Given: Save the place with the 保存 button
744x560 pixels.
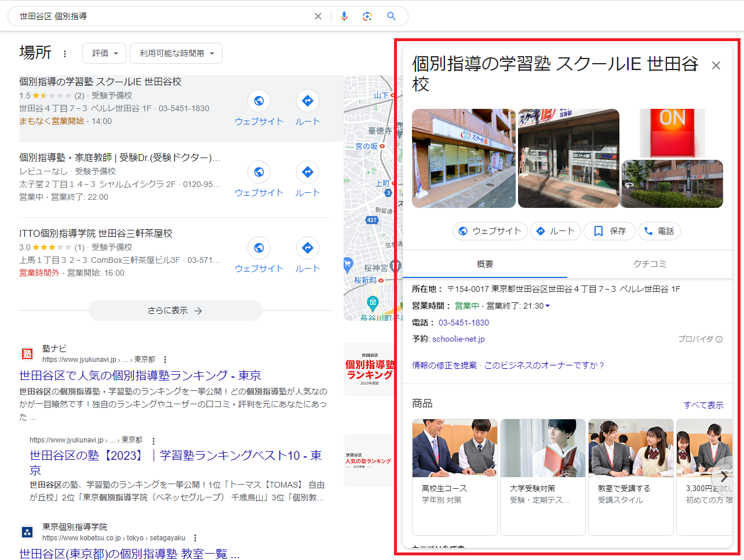Looking at the screenshot, I should (x=610, y=231).
